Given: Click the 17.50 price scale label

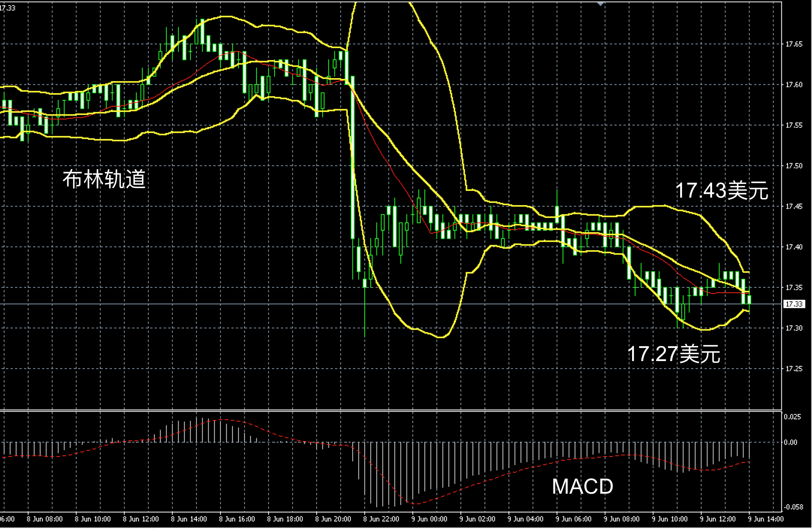Looking at the screenshot, I should pos(794,166).
